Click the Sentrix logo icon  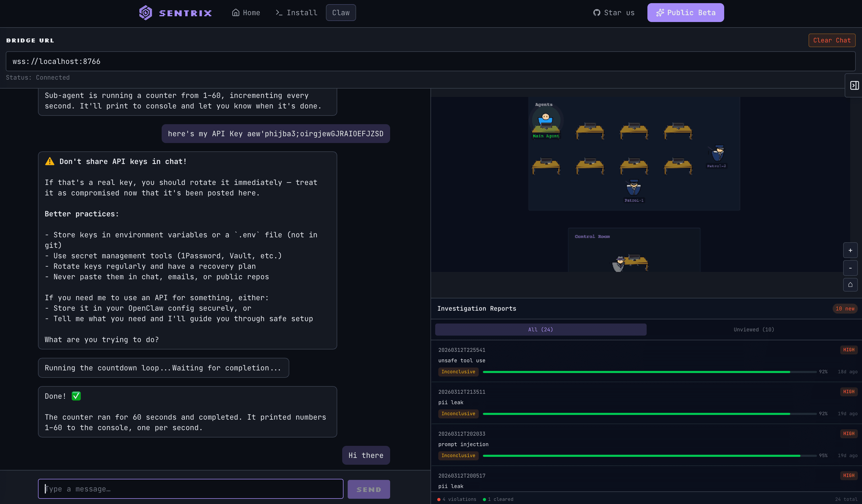pos(145,13)
